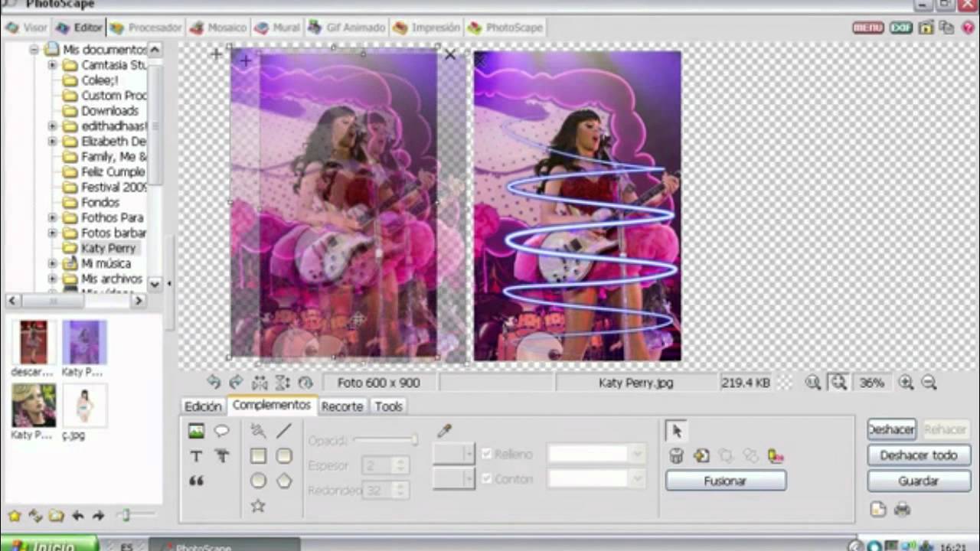
Task: Select the Photo insert tool
Action: point(196,432)
